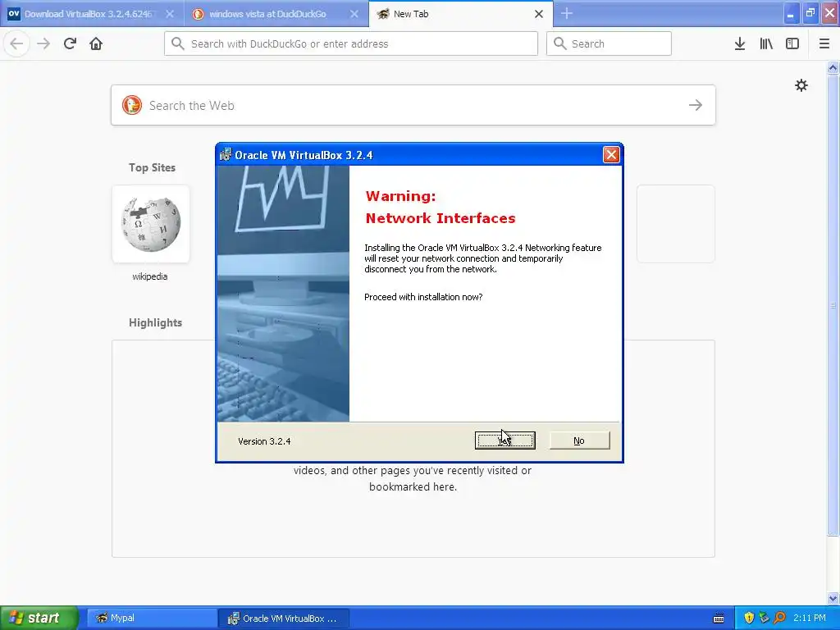
Task: Open a new browser tab
Action: [567, 13]
